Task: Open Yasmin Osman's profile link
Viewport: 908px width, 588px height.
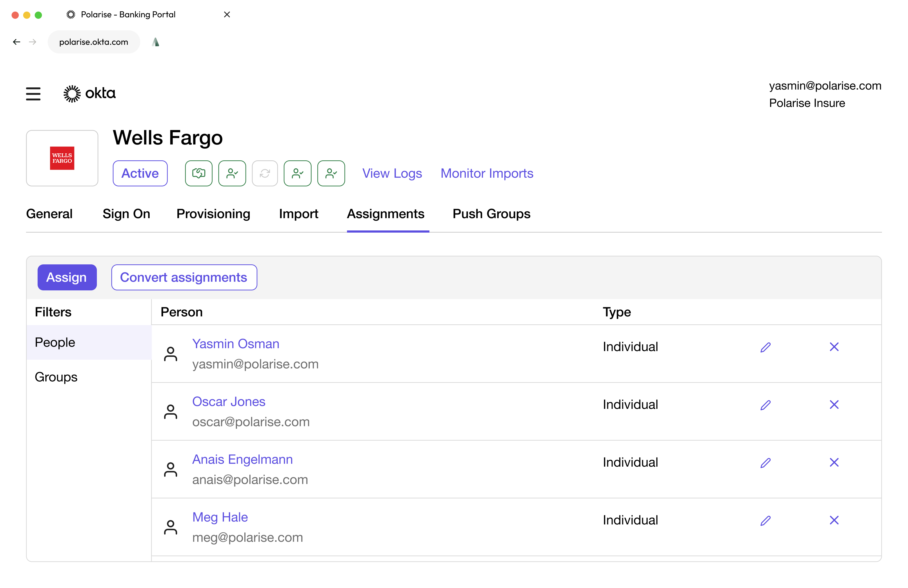Action: [x=235, y=344]
